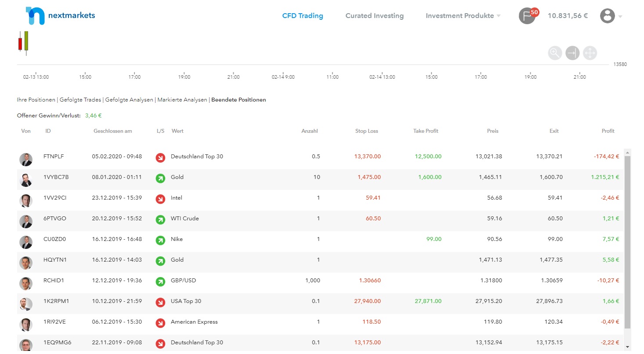644x354 pixels.
Task: Click ID cell RCHID1
Action: click(54, 281)
